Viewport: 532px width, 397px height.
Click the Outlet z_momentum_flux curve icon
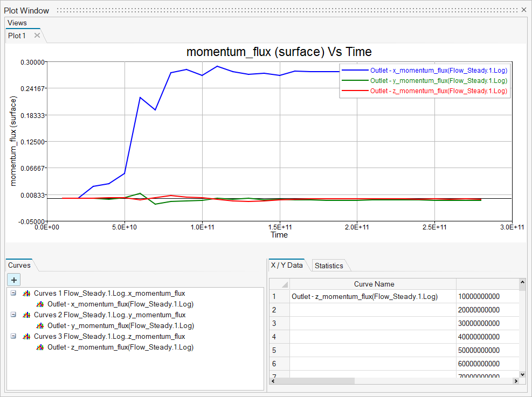(x=40, y=347)
